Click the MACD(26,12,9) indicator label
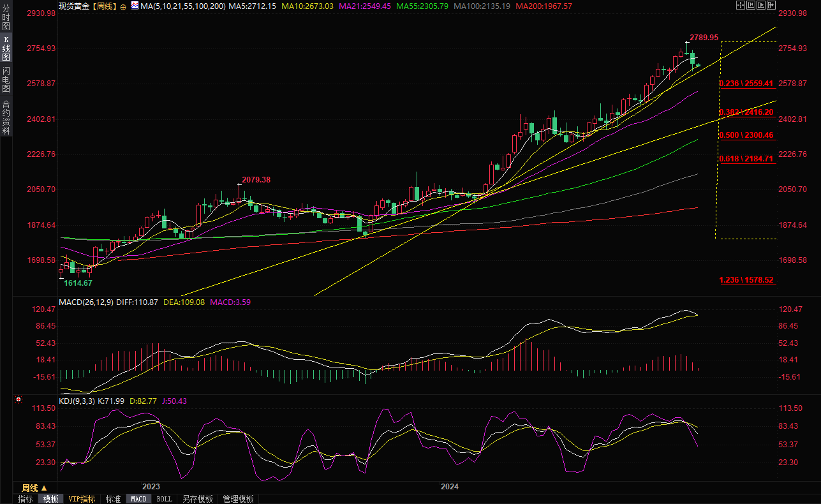 [86, 302]
